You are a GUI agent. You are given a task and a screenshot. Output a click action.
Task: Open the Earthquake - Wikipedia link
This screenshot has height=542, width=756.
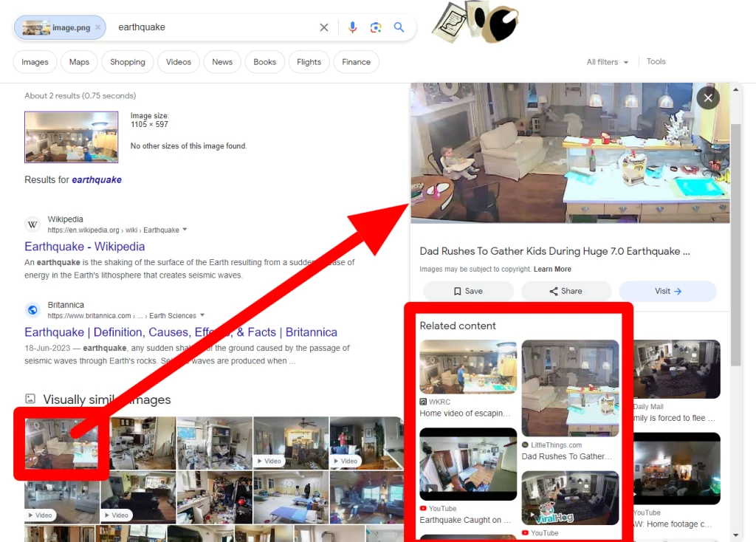click(x=84, y=247)
